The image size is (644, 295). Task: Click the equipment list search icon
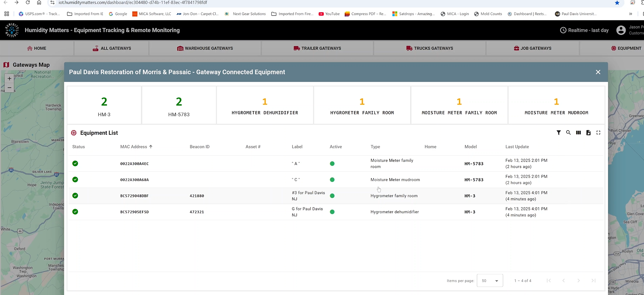pos(568,133)
